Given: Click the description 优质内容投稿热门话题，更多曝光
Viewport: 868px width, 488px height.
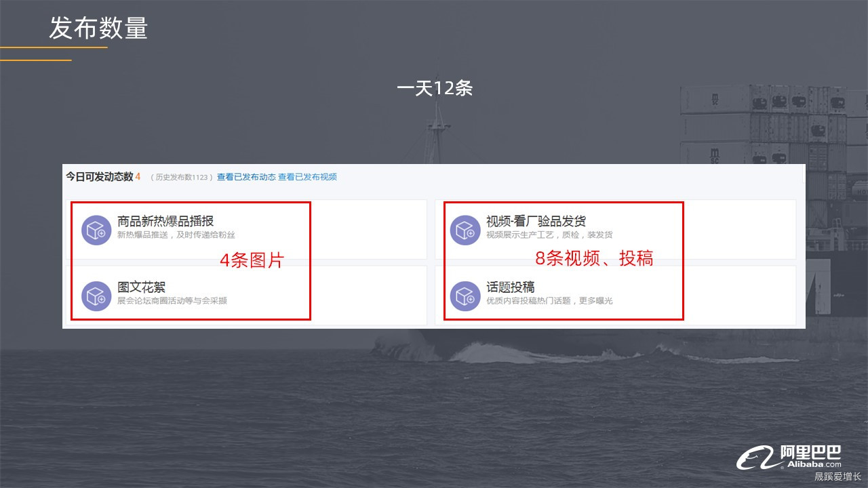Looking at the screenshot, I should pos(549,301).
